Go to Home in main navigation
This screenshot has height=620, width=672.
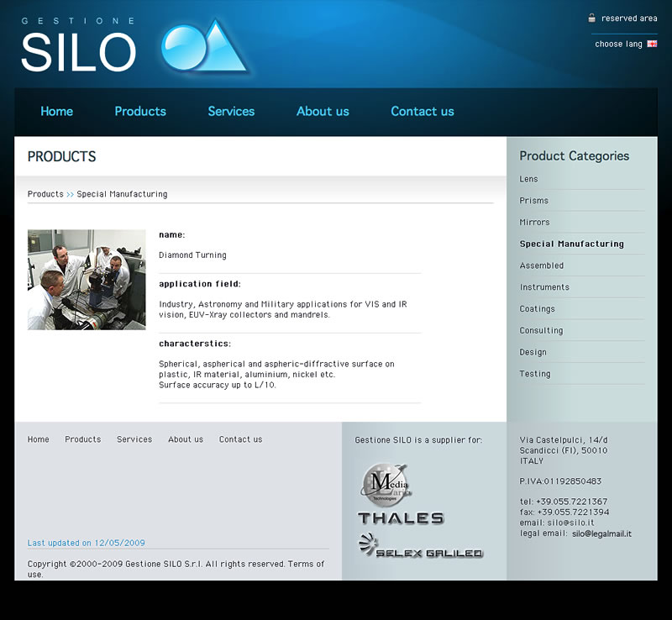[x=56, y=112]
